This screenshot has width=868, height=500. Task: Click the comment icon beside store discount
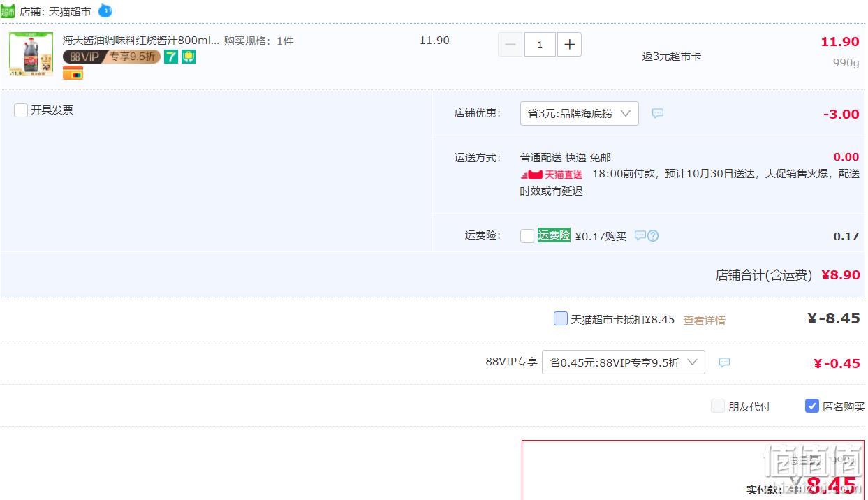coord(658,113)
